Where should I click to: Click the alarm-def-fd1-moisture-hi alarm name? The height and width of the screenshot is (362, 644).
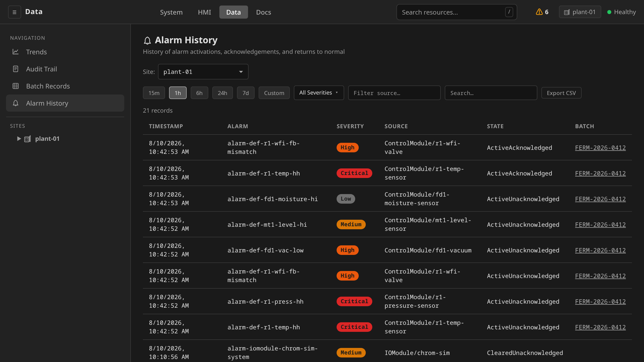pyautogui.click(x=272, y=199)
